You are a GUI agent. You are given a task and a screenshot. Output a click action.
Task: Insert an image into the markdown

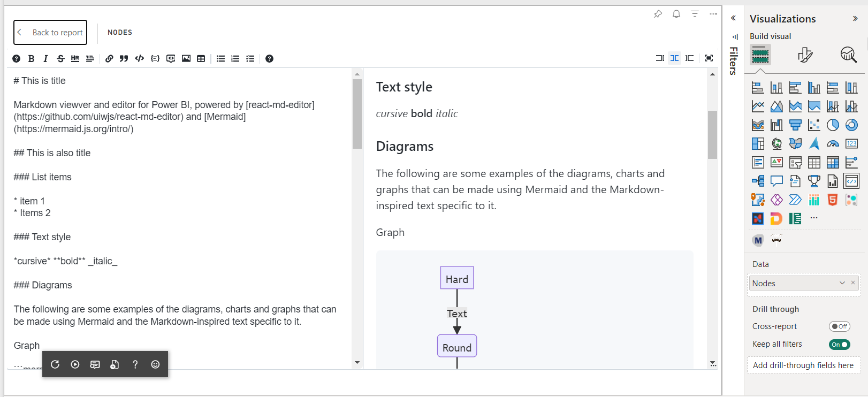[186, 59]
